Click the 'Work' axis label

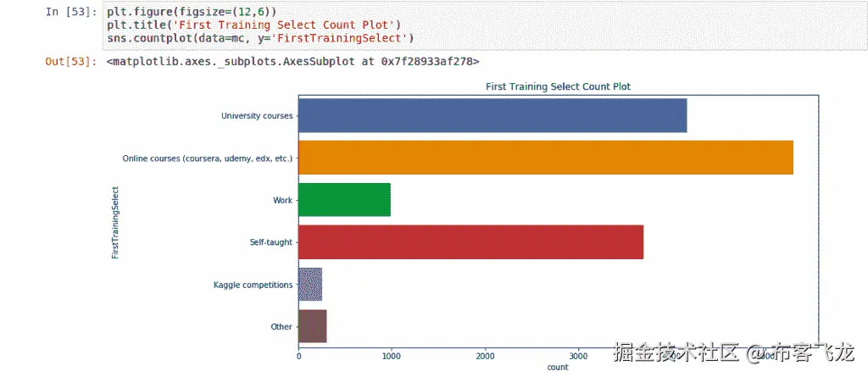coord(282,201)
